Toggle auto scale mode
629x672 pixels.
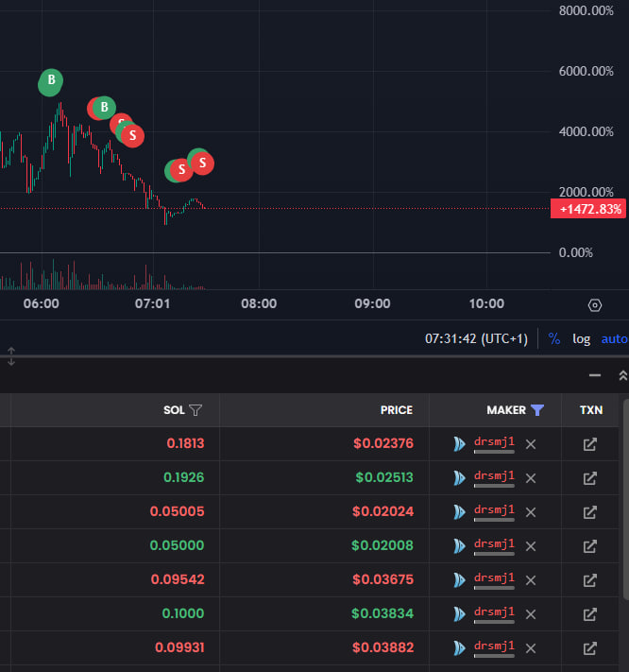[615, 339]
